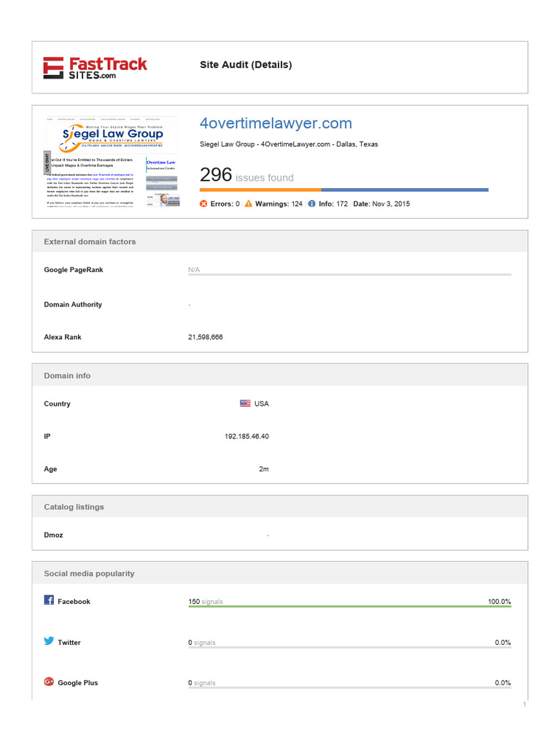The width and height of the screenshot is (560, 747).
Task: Click the Google PageRank N/A bar
Action: pos(349,274)
